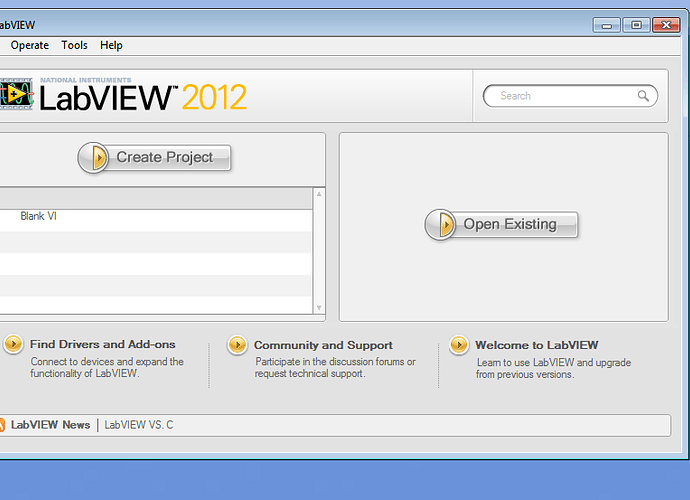Open Community and Support link

click(323, 345)
